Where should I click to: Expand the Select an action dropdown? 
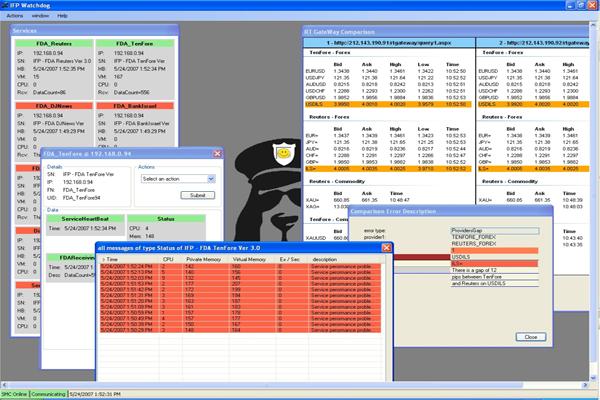coord(211,179)
